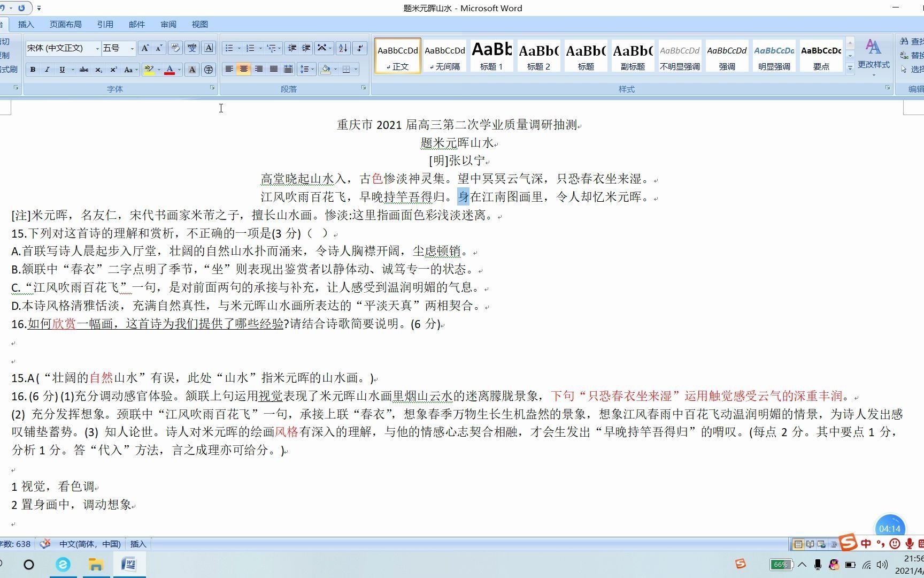
Task: Open the browser icon in taskbar
Action: (x=63, y=564)
